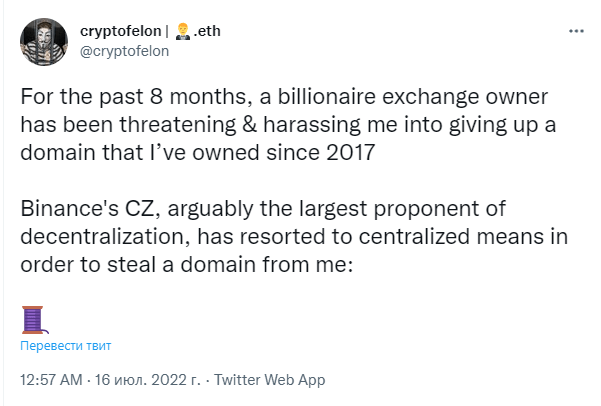The image size is (601, 406).
Task: Click the '16 июл. 2022 г.' date
Action: [x=148, y=380]
